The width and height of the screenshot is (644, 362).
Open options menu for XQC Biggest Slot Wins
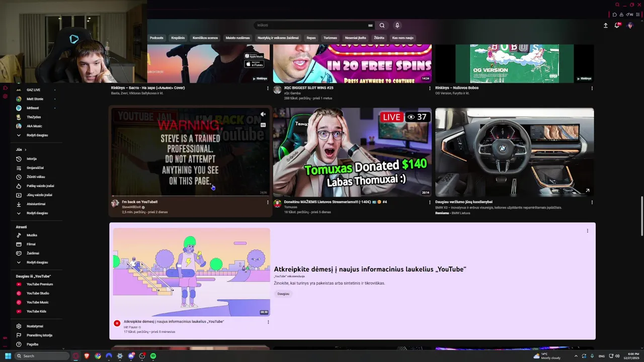[430, 88]
